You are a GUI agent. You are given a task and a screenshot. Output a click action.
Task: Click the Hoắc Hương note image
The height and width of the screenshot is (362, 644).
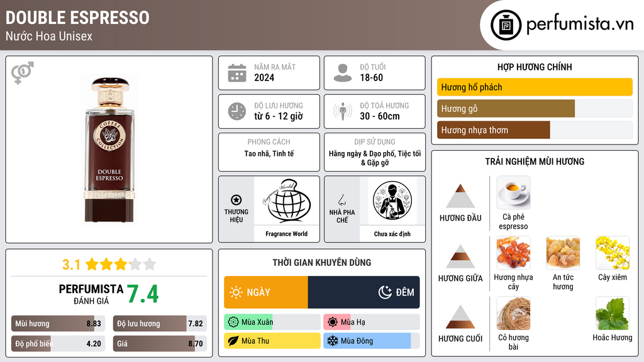tap(613, 313)
